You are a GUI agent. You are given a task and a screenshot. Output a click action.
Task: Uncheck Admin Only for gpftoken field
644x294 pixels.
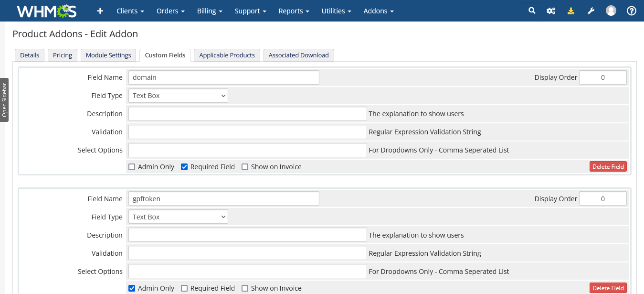[132, 288]
